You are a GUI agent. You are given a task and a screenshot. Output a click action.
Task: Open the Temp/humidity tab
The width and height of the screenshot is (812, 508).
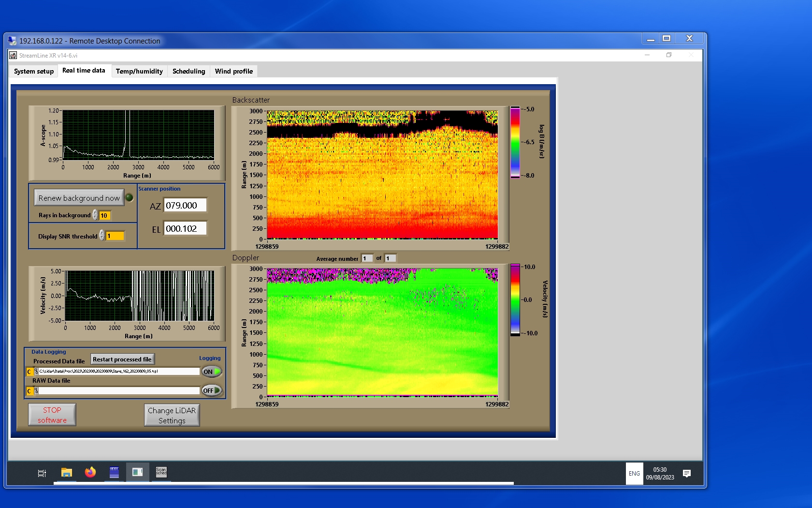click(139, 71)
